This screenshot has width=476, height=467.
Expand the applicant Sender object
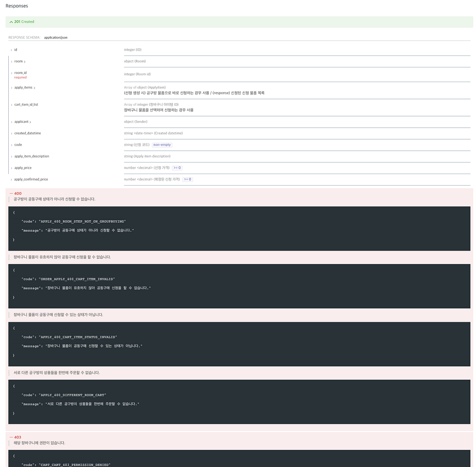pyautogui.click(x=30, y=122)
